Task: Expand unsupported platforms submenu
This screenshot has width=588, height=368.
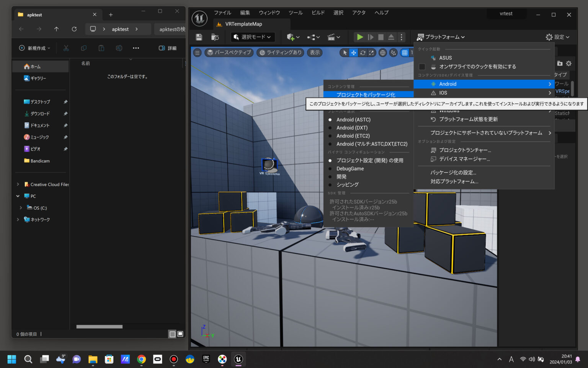Action: tap(486, 133)
